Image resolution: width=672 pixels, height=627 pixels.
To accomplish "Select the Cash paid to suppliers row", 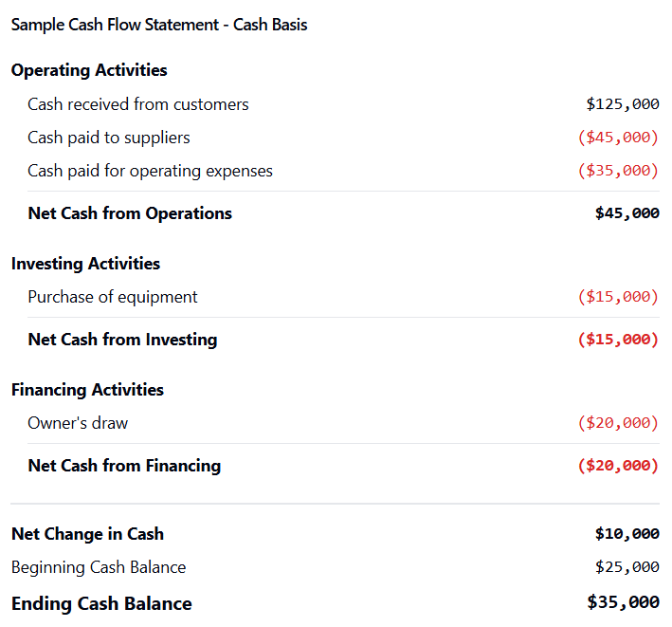I will 109,138.
